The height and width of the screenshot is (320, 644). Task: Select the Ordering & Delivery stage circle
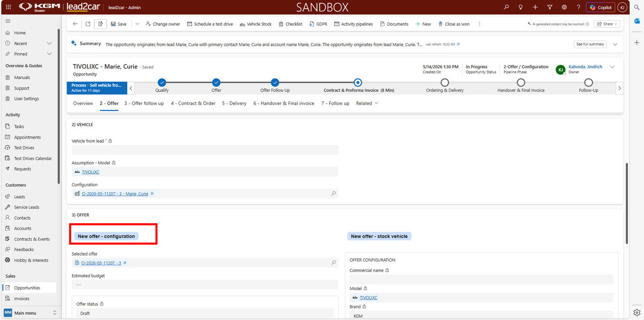445,83
